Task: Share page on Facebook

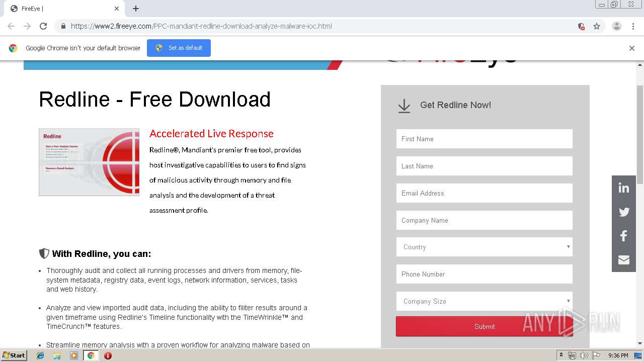Action: pos(624,236)
